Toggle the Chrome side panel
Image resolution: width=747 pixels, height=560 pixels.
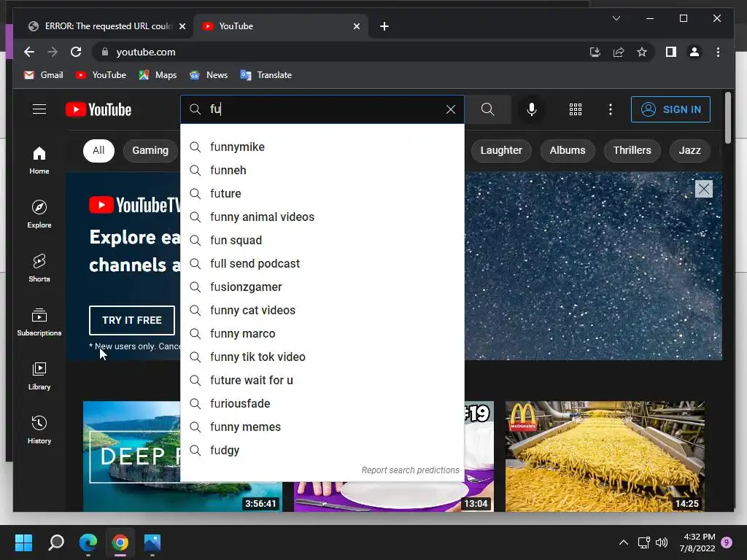tap(671, 52)
